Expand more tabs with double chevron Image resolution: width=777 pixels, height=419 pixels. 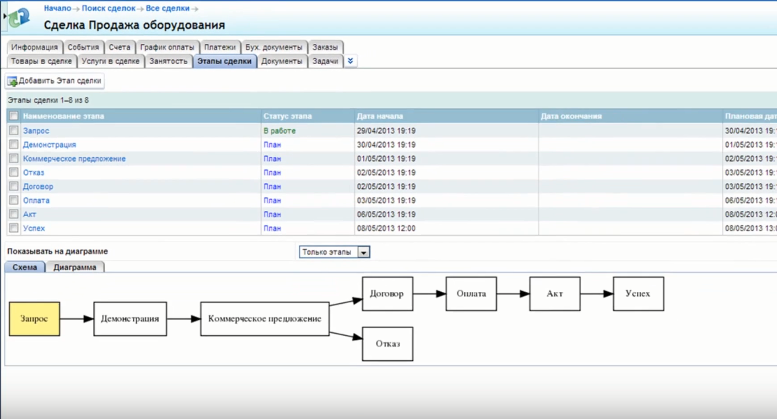point(350,61)
